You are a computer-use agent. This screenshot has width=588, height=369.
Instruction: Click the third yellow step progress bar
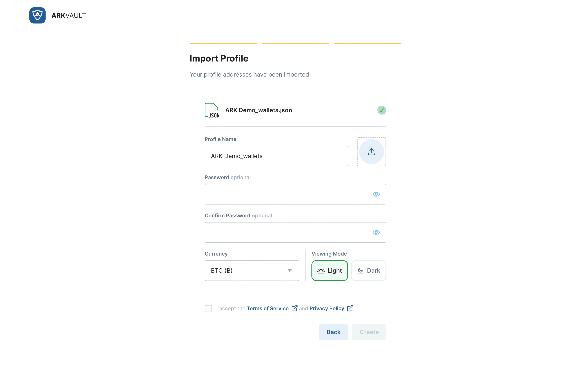coord(367,43)
